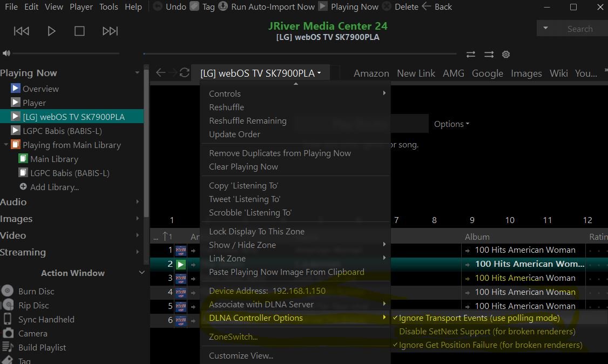
Task: Skip to the next track
Action: (x=110, y=31)
